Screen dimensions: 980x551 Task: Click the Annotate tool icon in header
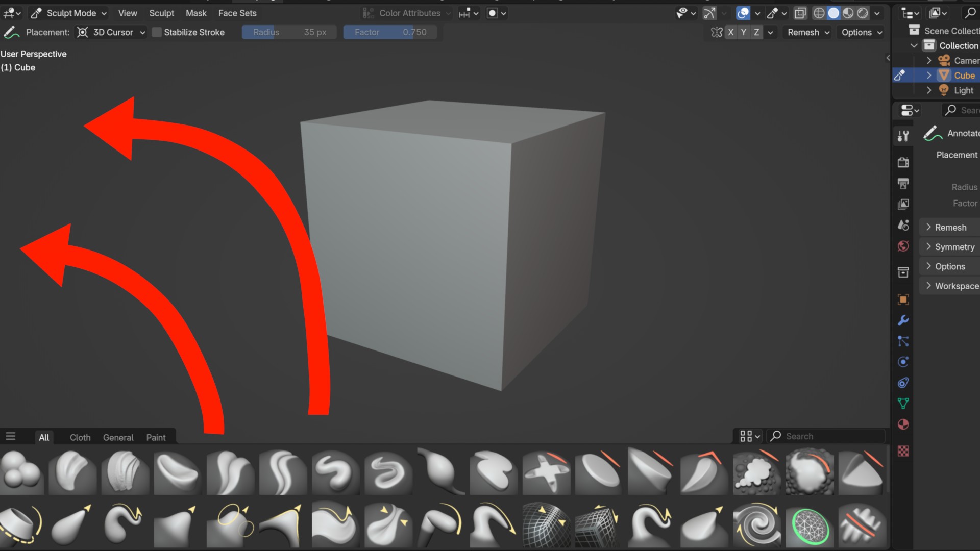tap(11, 32)
